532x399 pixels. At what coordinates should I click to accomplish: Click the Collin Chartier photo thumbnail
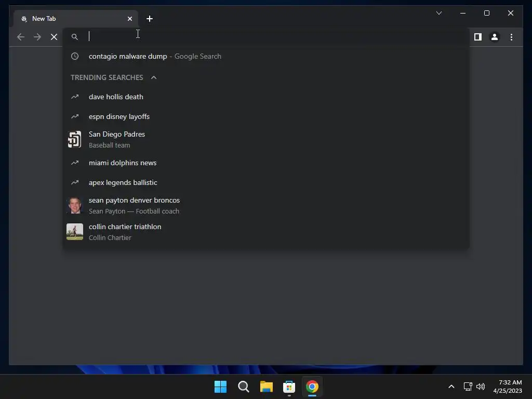pos(75,232)
